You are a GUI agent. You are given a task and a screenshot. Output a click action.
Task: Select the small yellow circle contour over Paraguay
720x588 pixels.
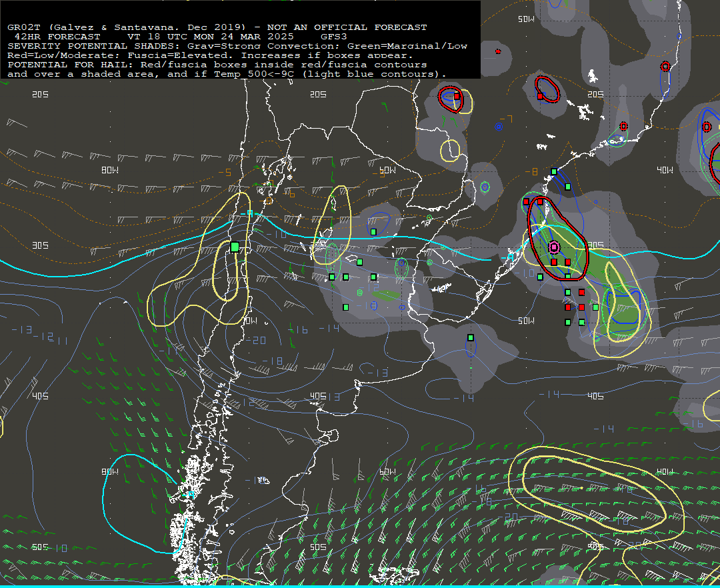[450, 150]
